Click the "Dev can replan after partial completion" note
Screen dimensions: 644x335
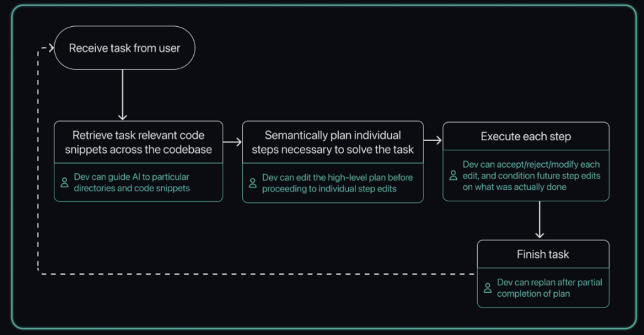[549, 288]
